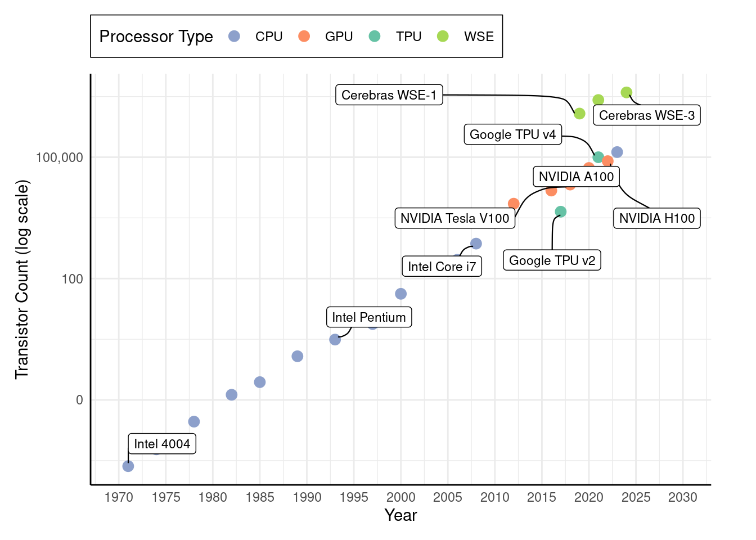756x540 pixels.
Task: Click the NVIDIA H100 label box
Action: point(656,218)
